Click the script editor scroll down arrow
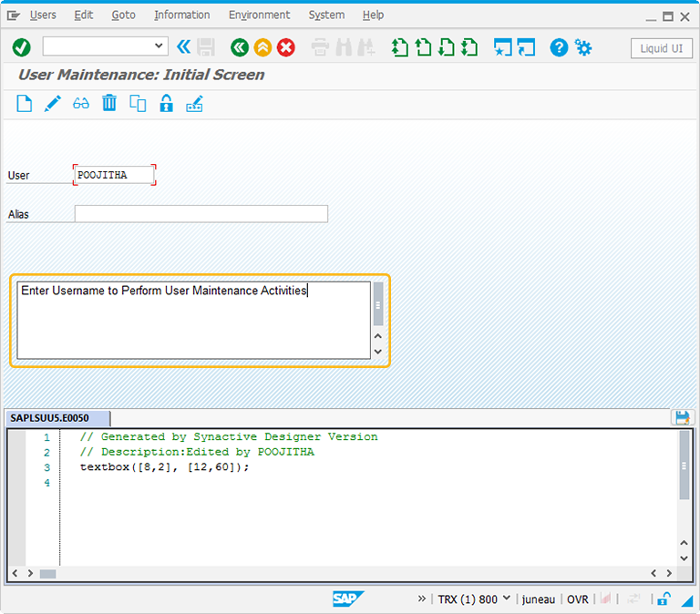This screenshot has height=614, width=700. click(x=684, y=558)
